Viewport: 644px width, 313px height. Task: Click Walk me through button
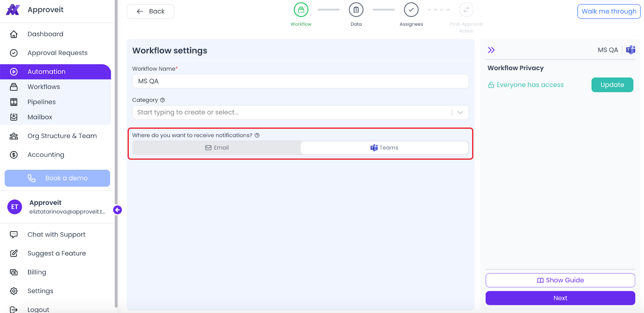pos(609,11)
